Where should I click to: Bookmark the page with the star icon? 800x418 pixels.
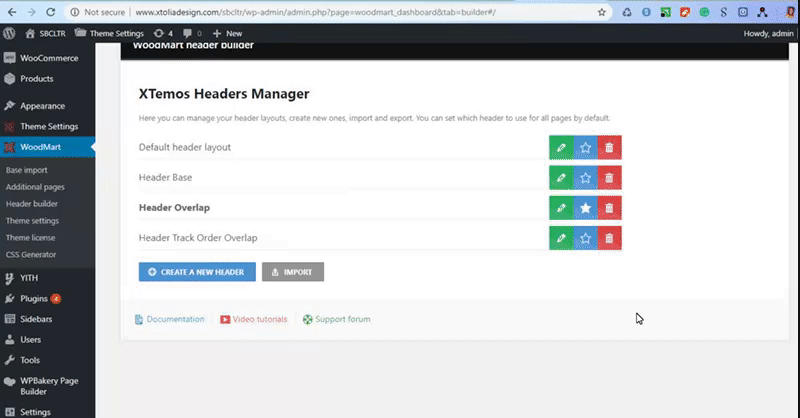click(x=602, y=12)
